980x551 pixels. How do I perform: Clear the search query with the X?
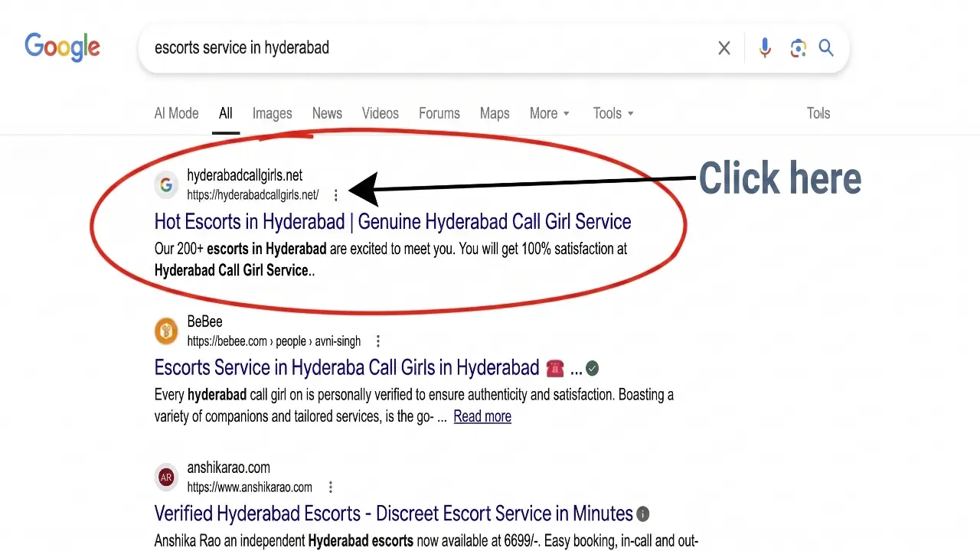click(x=724, y=48)
